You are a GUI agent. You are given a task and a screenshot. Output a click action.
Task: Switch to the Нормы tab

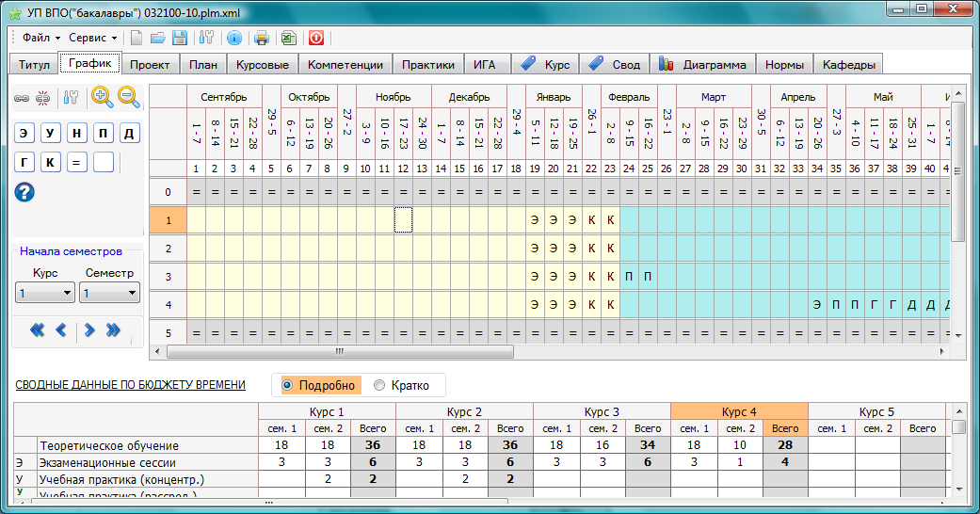tap(784, 64)
